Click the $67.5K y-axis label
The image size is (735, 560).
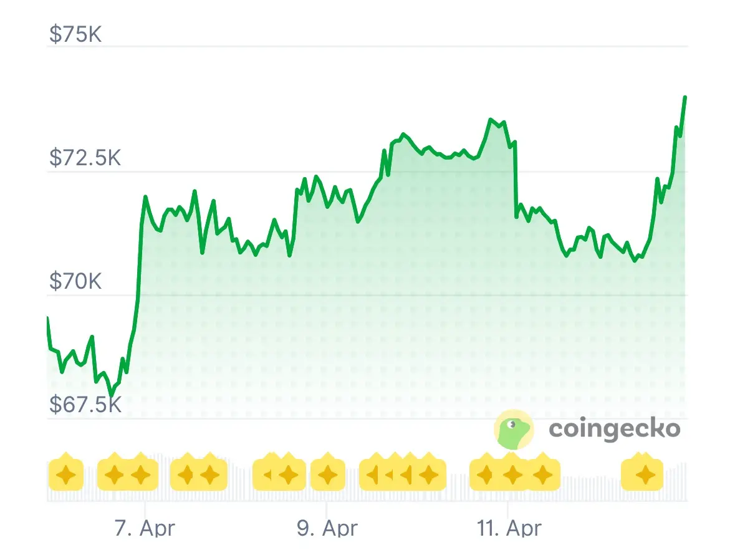click(85, 404)
